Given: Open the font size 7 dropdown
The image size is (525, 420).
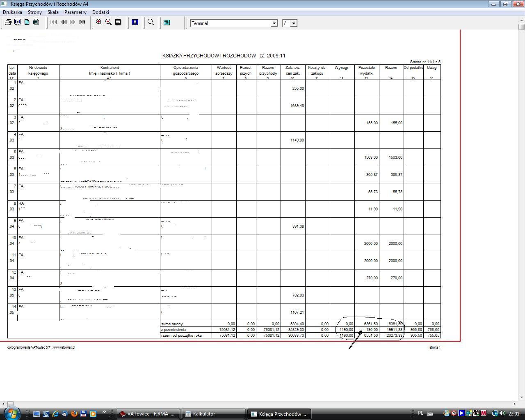Looking at the screenshot, I should tap(294, 23).
